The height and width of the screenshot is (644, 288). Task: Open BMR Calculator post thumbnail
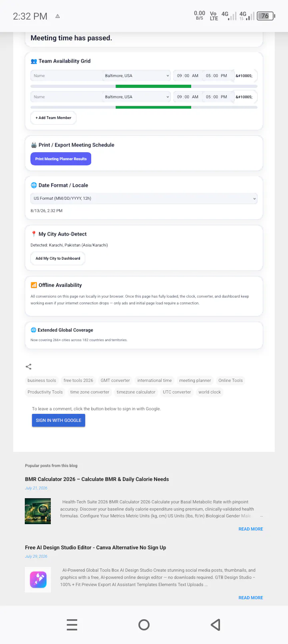point(38,511)
